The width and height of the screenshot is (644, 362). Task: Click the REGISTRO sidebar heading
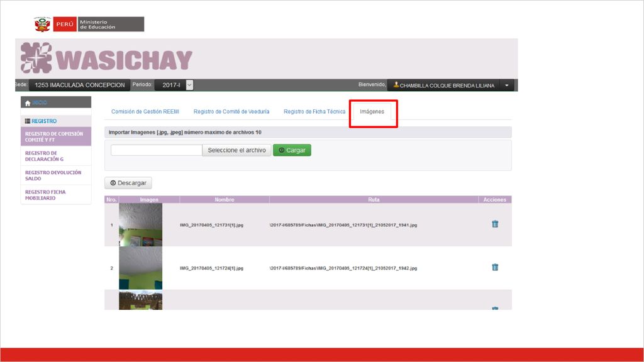[x=44, y=121]
